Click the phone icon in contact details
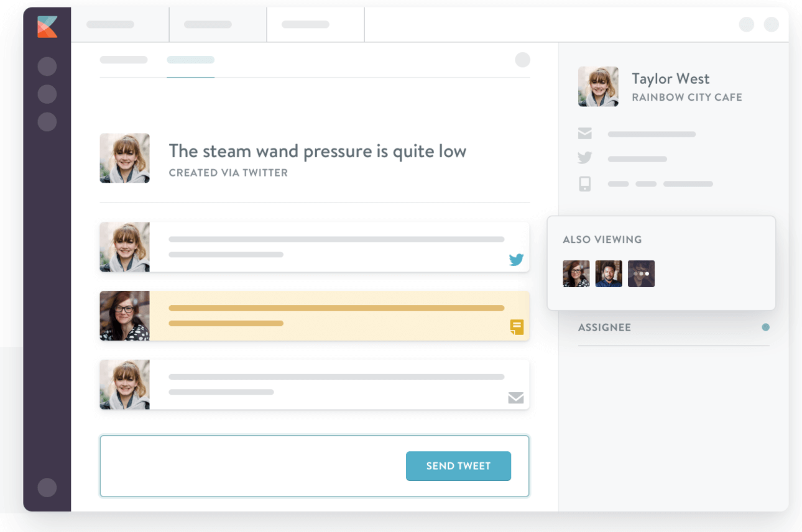Screen dimensions: 802x532 [x=585, y=184]
